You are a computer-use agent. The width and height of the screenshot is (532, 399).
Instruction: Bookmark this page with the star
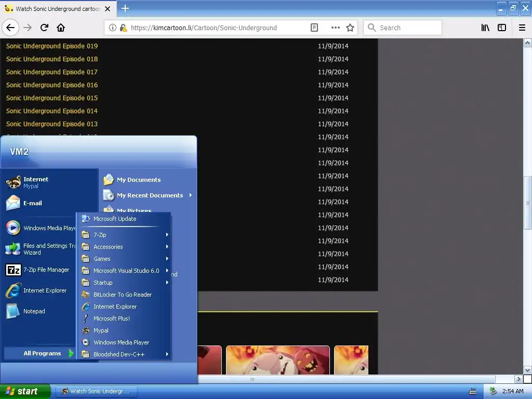click(350, 28)
